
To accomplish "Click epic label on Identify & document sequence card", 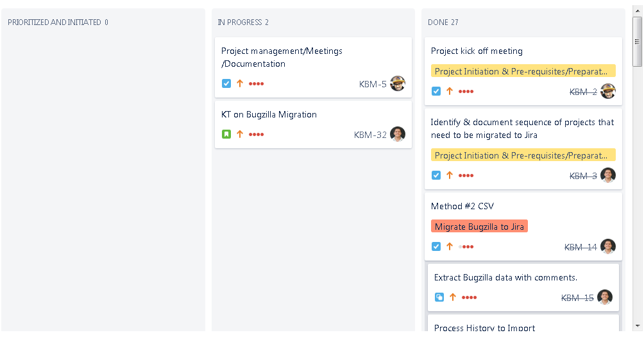I will 523,155.
